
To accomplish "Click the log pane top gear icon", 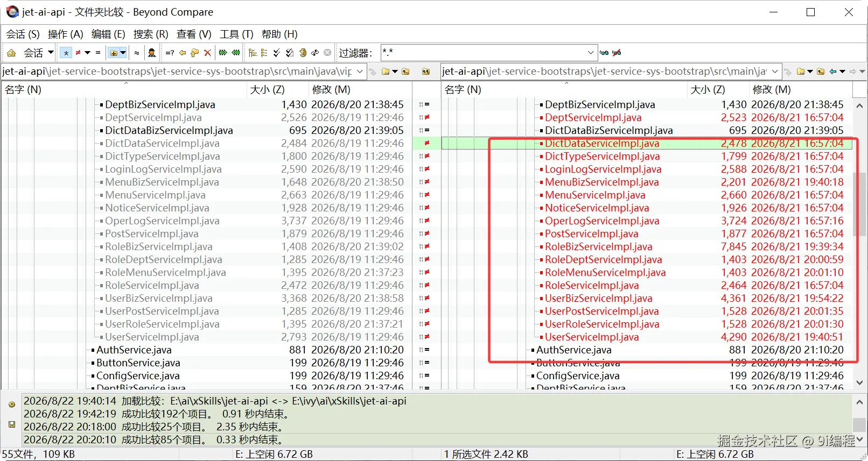I will (x=12, y=405).
